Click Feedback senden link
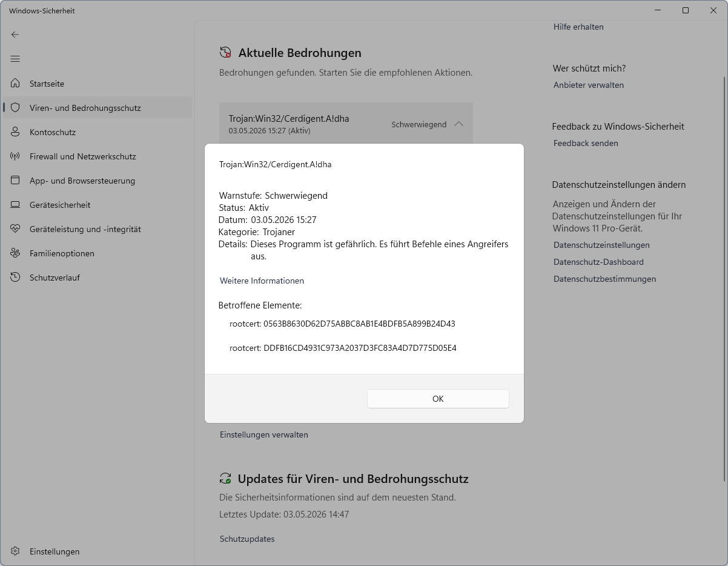The width and height of the screenshot is (728, 566). 586,143
